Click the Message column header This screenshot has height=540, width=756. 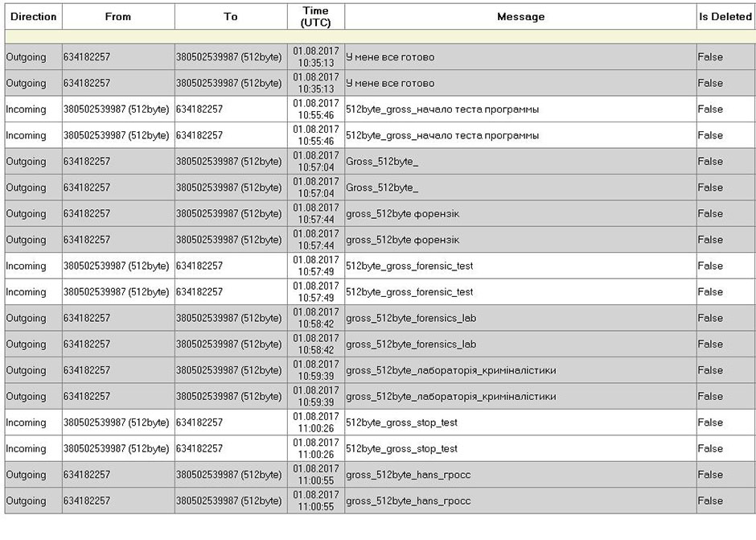pos(520,17)
